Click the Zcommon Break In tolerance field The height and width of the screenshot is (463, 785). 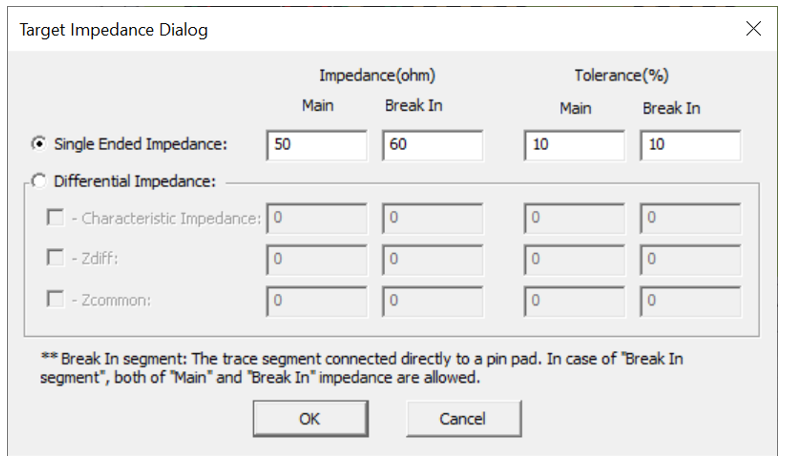tap(690, 300)
